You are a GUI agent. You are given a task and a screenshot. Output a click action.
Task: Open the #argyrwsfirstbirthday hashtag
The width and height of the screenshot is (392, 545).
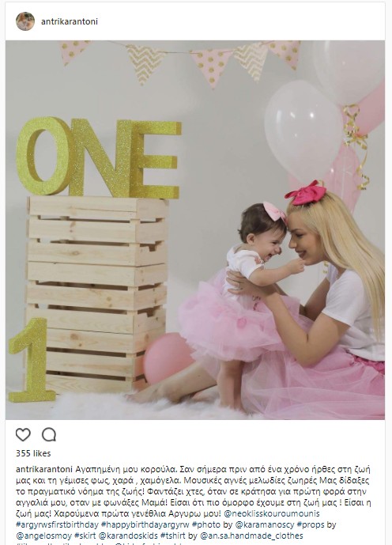point(57,524)
